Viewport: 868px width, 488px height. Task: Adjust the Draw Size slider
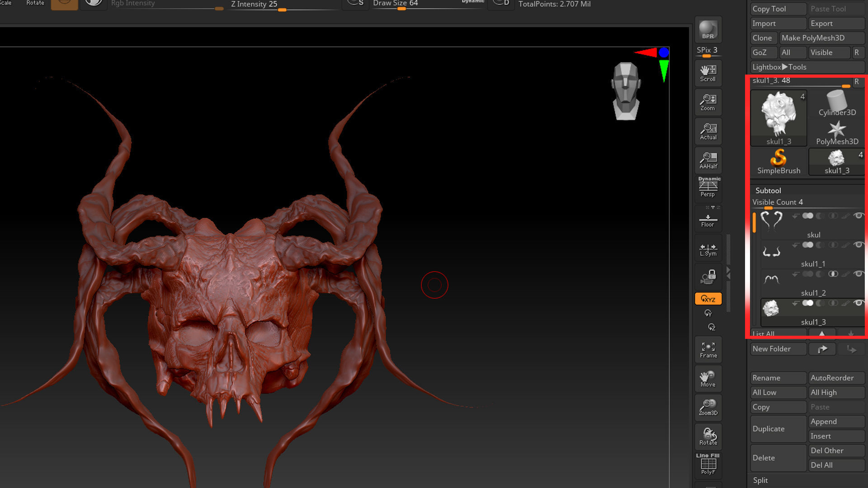pyautogui.click(x=428, y=5)
